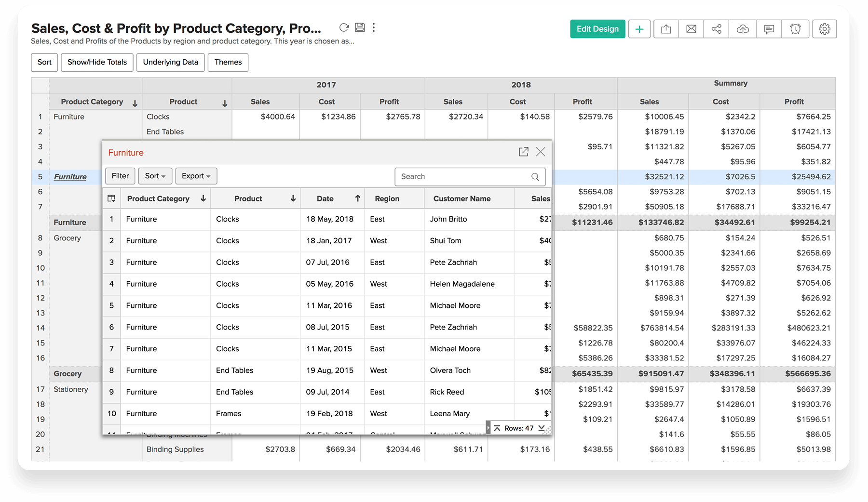Open the Themes menu
The width and height of the screenshot is (868, 502).
228,62
